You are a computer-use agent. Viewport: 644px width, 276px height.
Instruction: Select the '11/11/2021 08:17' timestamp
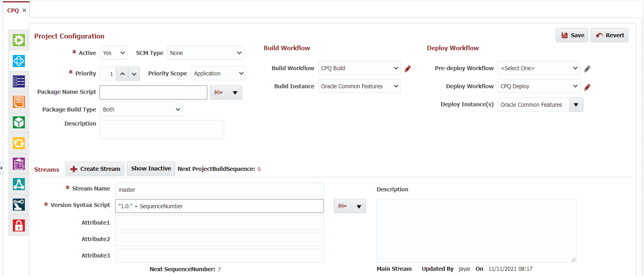510,269
